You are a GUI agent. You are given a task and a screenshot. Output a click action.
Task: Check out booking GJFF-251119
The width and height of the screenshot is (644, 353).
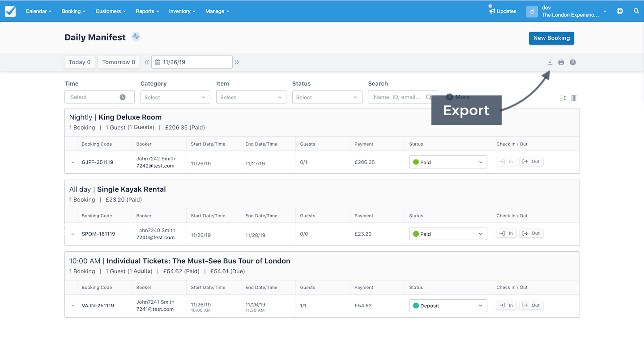coord(531,162)
